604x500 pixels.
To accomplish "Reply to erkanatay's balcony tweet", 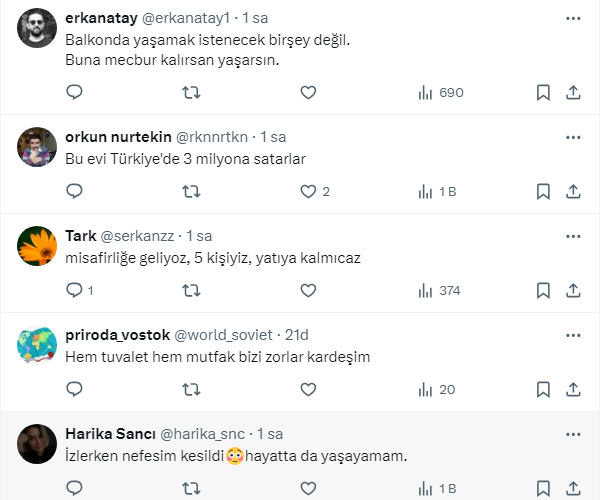I will pos(74,93).
